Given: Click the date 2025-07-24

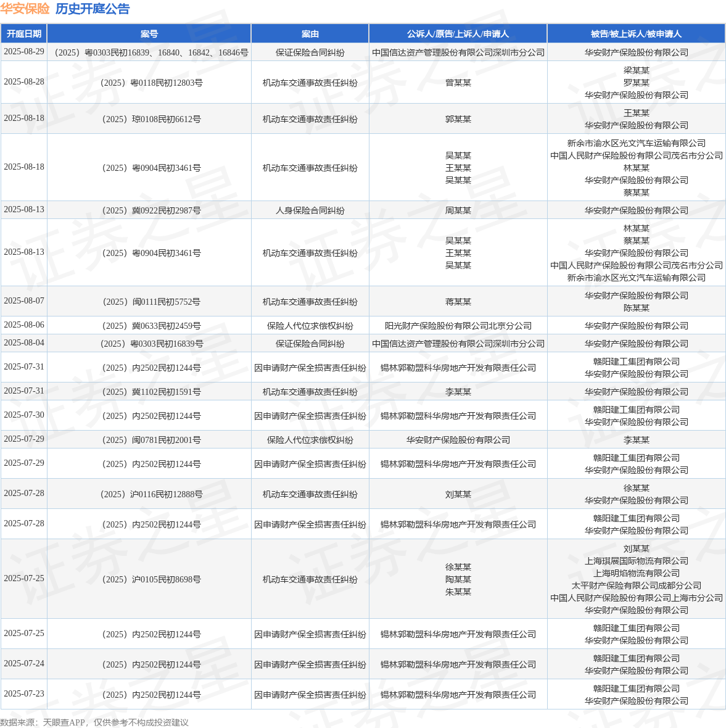Looking at the screenshot, I should coord(24,664).
